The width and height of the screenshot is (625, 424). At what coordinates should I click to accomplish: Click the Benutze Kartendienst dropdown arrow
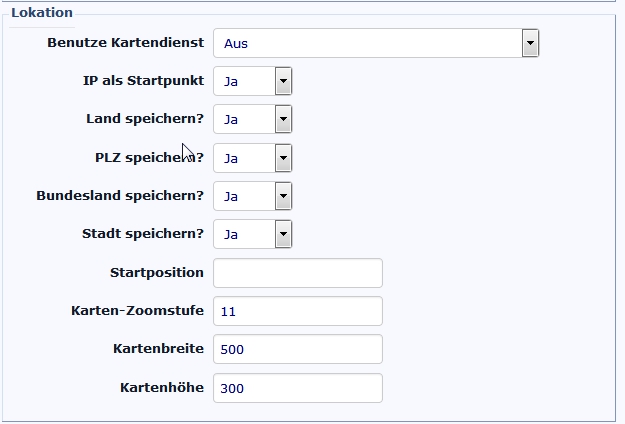530,43
